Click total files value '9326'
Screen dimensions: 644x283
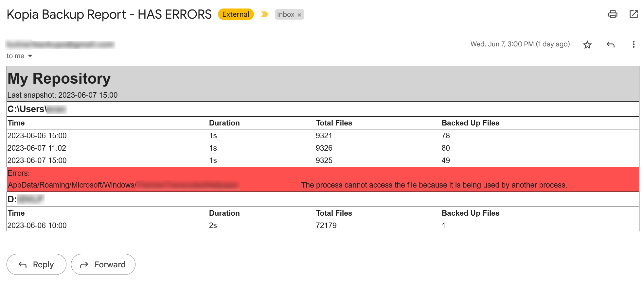point(324,148)
